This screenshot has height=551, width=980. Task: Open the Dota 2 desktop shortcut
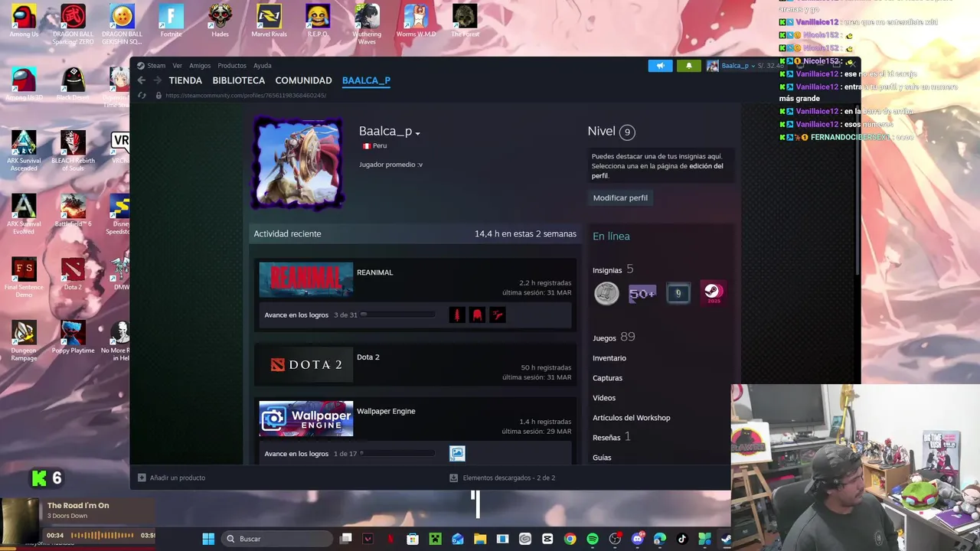[73, 274]
